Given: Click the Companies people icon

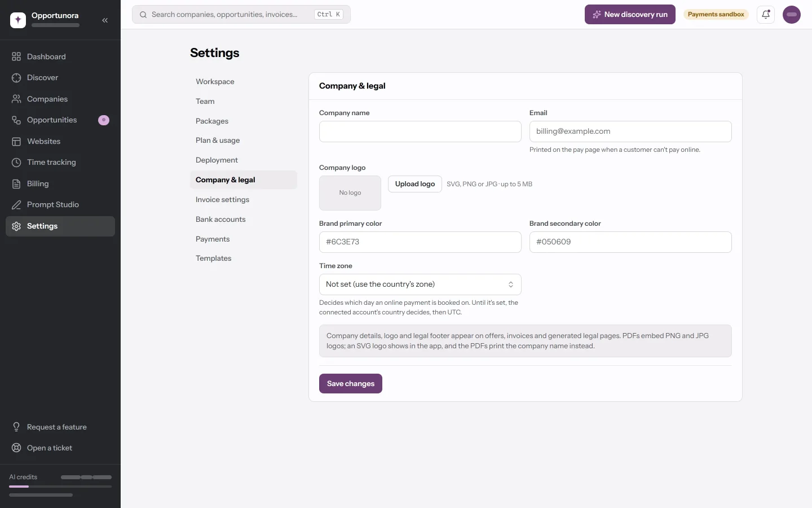Looking at the screenshot, I should (x=16, y=99).
